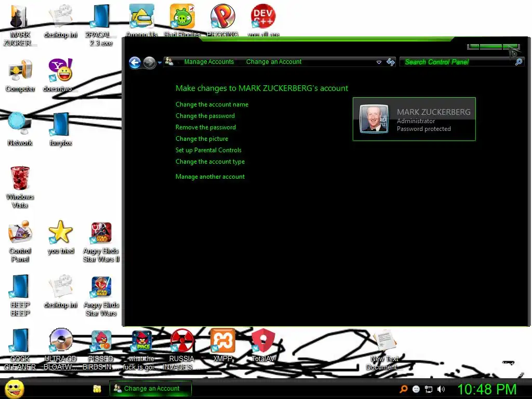The image size is (532, 399).
Task: Click MARK ZUCKERBERG account picture thumbnail
Action: tap(374, 119)
